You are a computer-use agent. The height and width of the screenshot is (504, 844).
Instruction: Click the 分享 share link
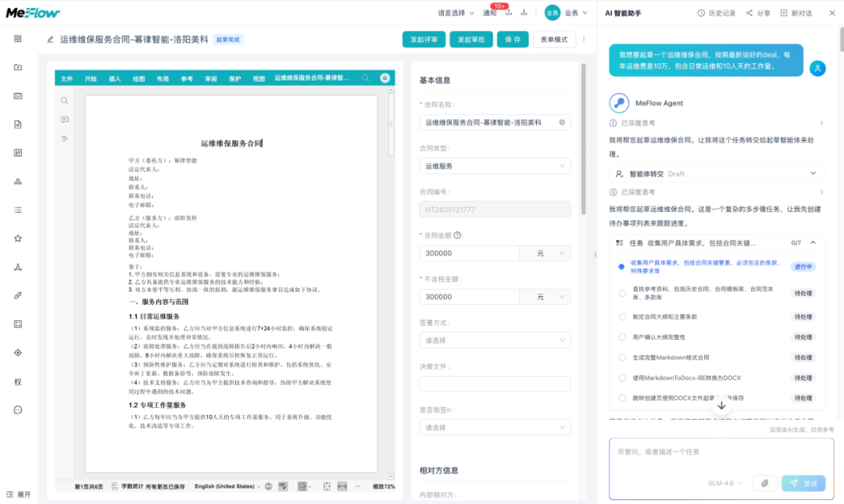(758, 13)
